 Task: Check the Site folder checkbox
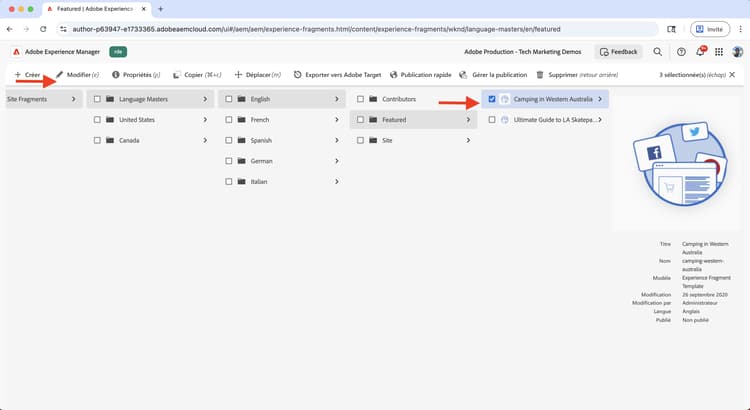click(360, 140)
